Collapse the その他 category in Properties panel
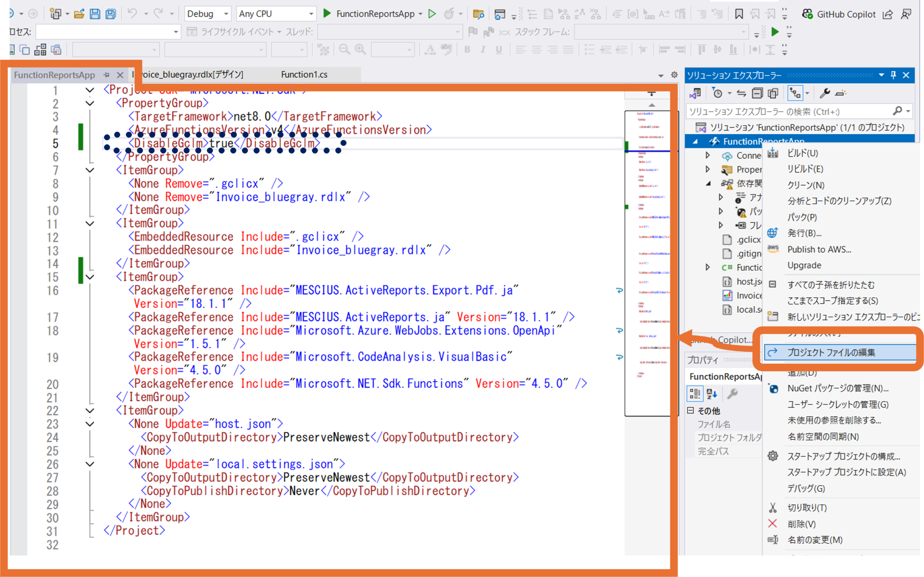 coord(691,410)
